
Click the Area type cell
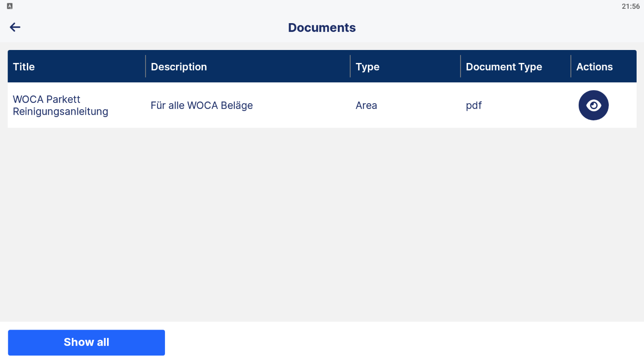point(366,106)
